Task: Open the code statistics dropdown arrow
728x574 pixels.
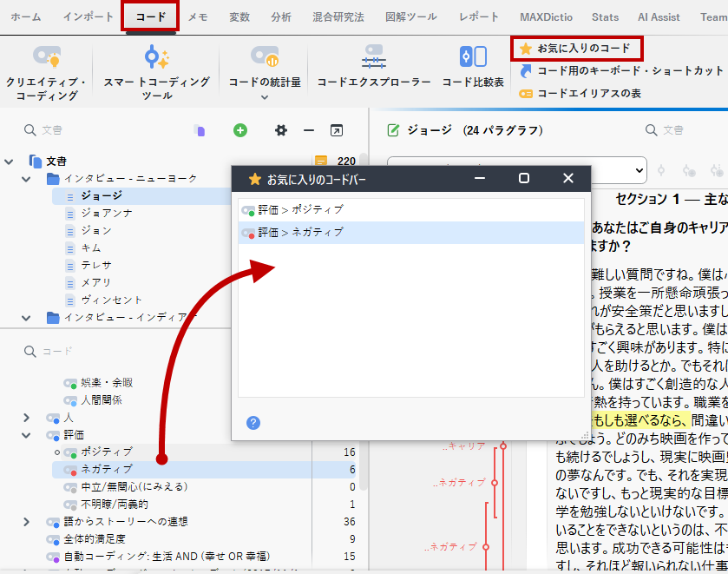Action: click(265, 97)
